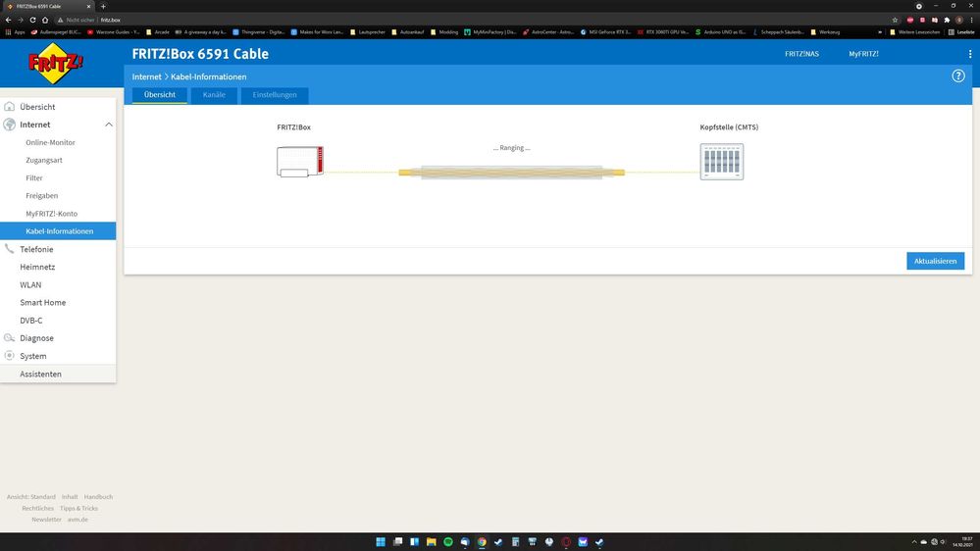Screen dimensions: 980x551
Task: Open Task View in the taskbar
Action: point(397,541)
